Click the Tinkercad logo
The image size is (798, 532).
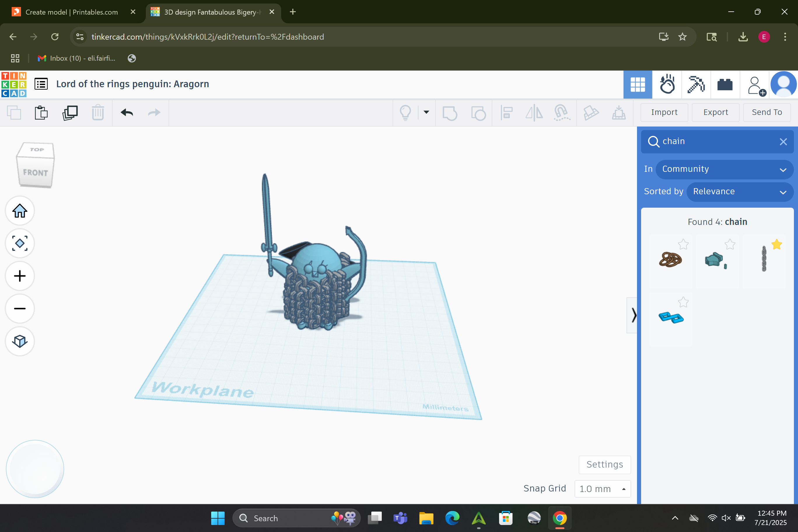14,84
